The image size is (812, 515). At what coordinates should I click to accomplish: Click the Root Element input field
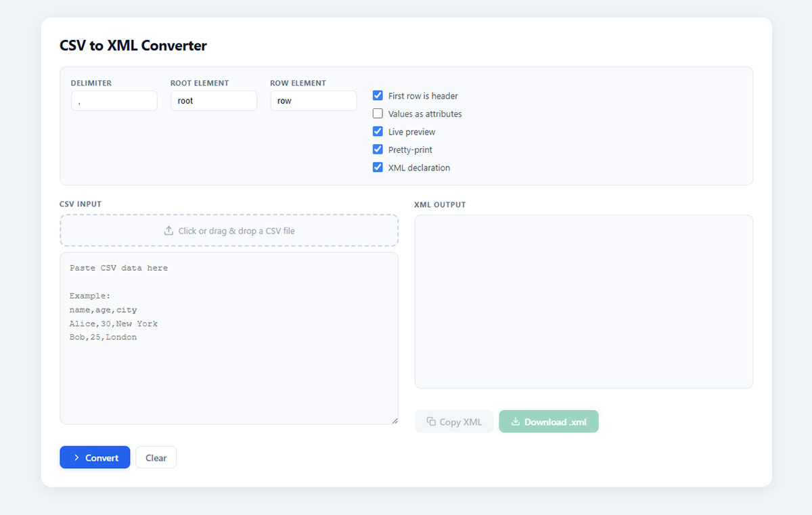(x=214, y=101)
